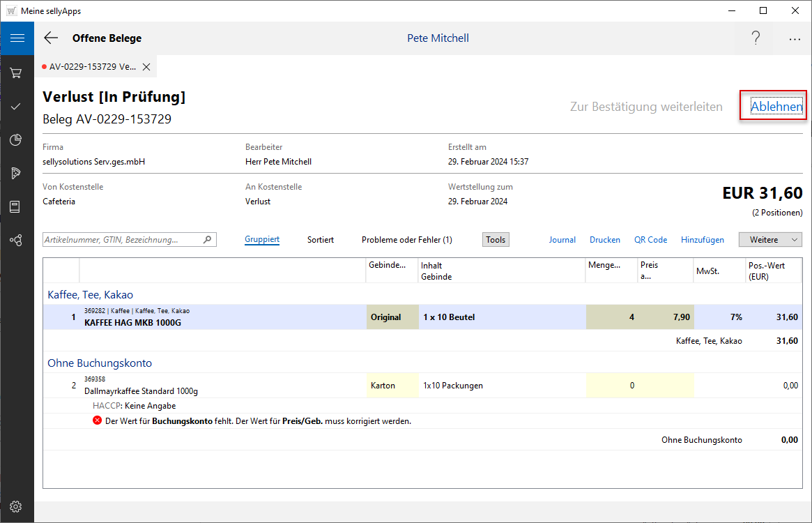Viewport: 812px width, 523px height.
Task: Open the share nodes sidebar icon
Action: (16, 240)
